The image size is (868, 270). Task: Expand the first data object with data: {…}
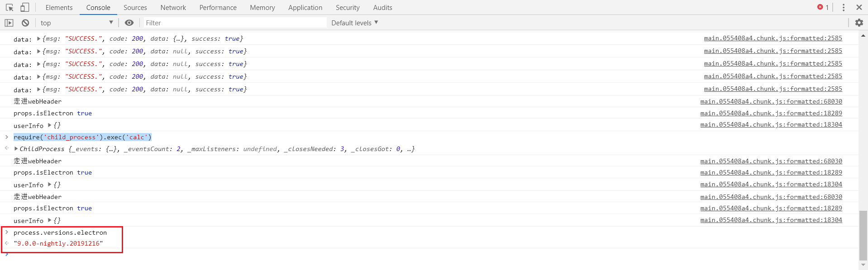[38, 38]
